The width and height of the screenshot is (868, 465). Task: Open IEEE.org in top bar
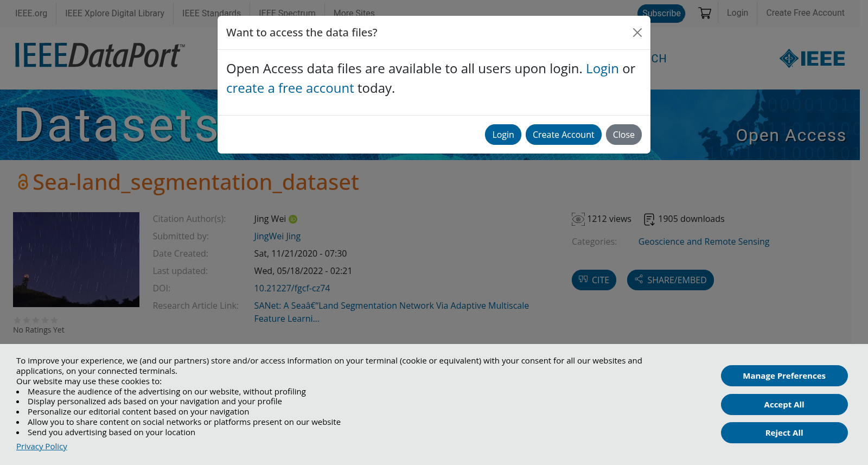pyautogui.click(x=31, y=13)
